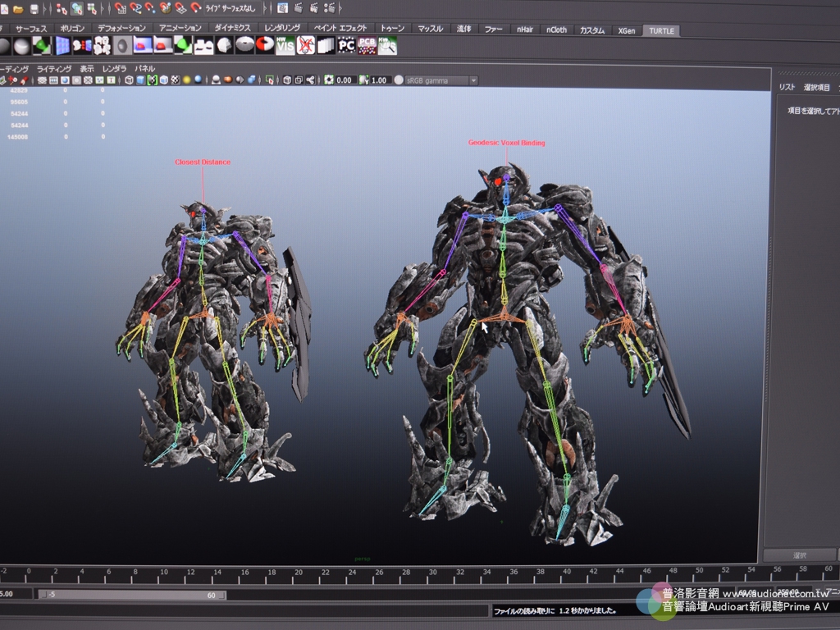Open the レンダラ viewport menu
This screenshot has height=630, width=840.
(x=115, y=69)
